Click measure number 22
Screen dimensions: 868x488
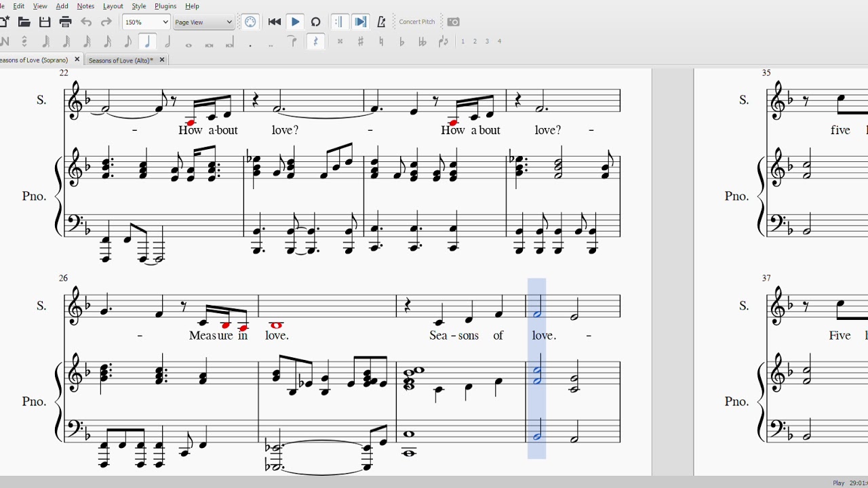pos(64,73)
